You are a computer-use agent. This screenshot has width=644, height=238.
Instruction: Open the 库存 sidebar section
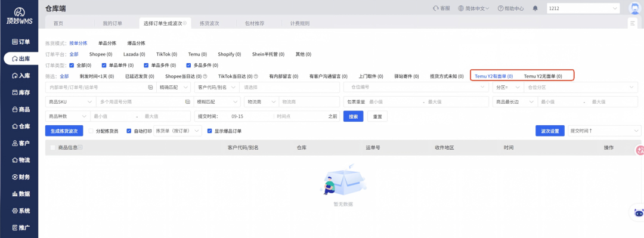tap(21, 92)
